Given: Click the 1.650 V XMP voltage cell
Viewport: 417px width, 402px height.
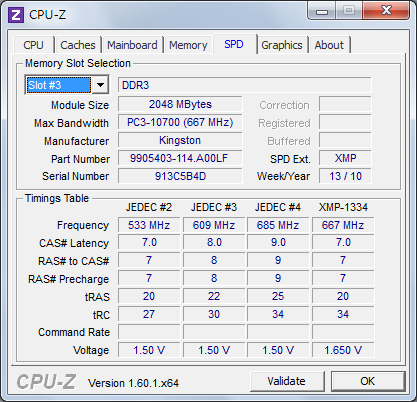Looking at the screenshot, I should click(x=343, y=350).
